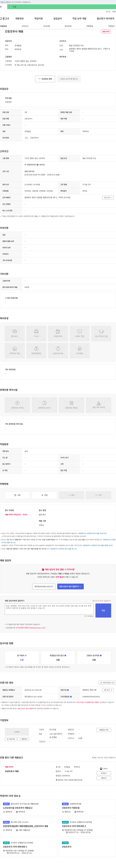Click the 거짓구인광고 신고 button
Image resolution: width=116 pixels, height=868 pixels.
click(107, 683)
